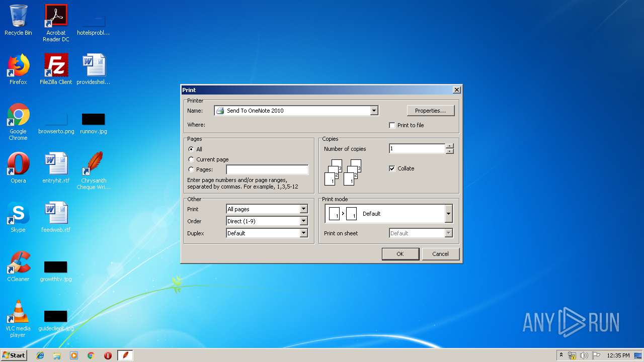Image resolution: width=644 pixels, height=362 pixels.
Task: Open the printer Name dropdown
Action: click(x=374, y=111)
